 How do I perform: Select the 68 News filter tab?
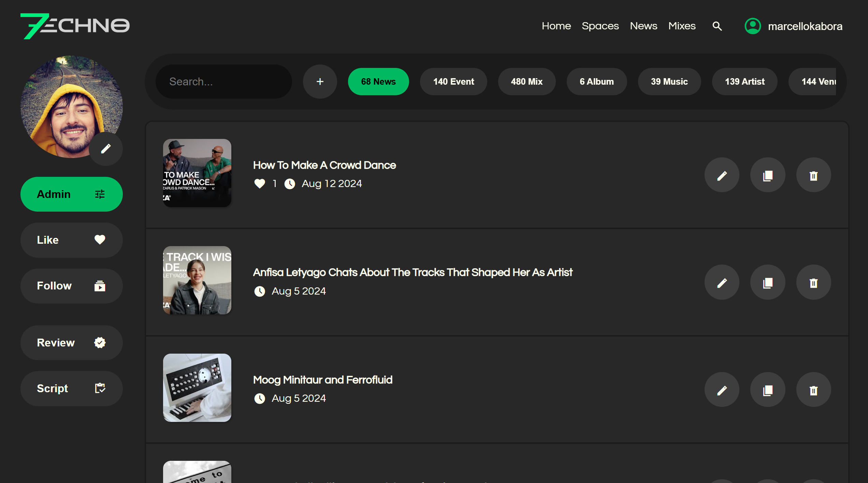point(378,82)
